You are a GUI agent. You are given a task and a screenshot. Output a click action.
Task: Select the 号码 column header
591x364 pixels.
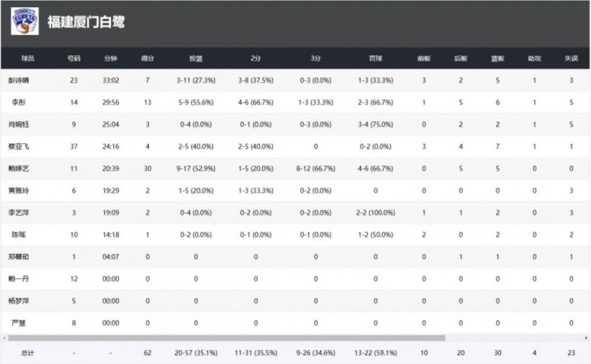click(73, 58)
